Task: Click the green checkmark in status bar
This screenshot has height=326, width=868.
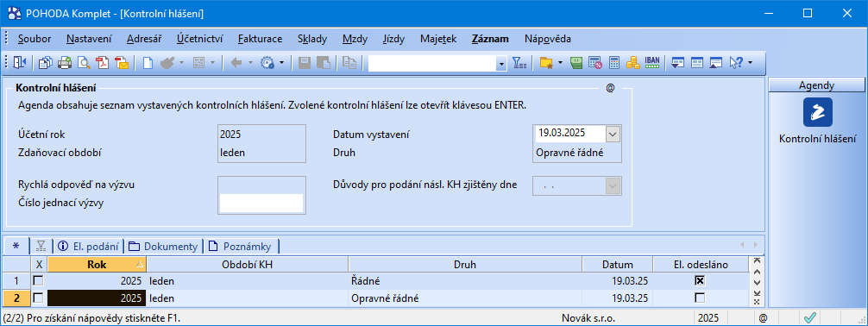Action: [810, 317]
